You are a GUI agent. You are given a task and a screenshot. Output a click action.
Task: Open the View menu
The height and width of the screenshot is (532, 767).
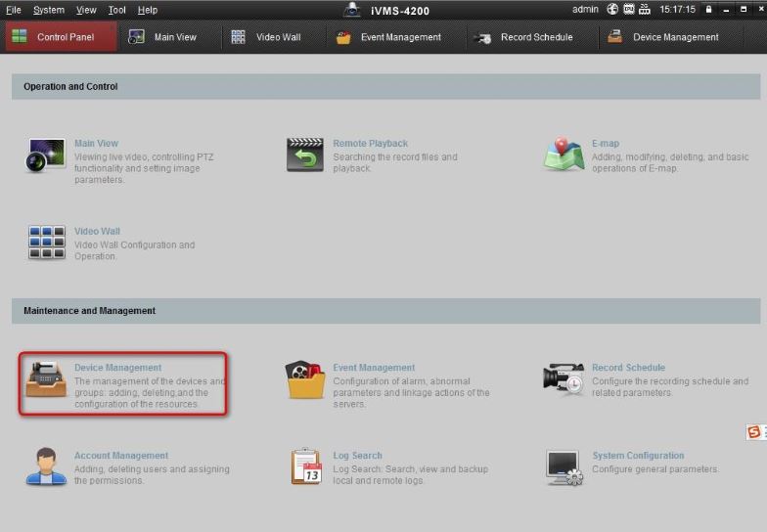86,10
